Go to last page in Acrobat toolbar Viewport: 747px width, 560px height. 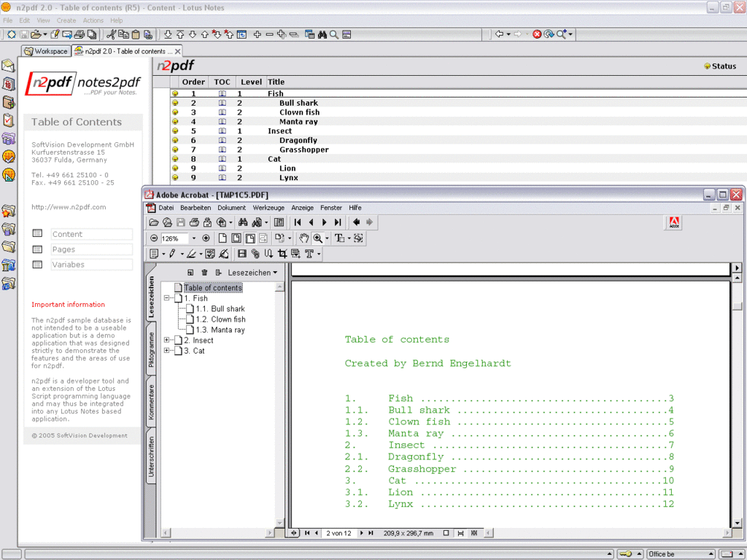coord(338,222)
